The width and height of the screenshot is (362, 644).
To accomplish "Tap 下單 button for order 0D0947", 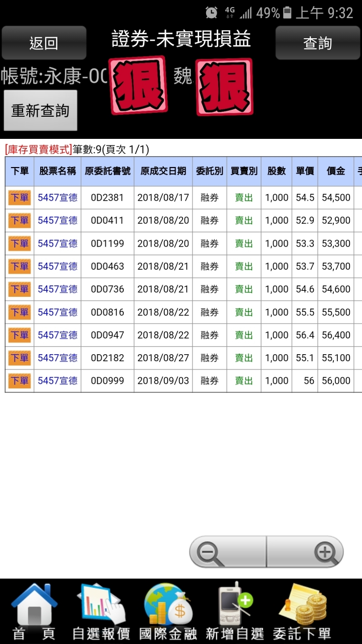I will pyautogui.click(x=20, y=335).
